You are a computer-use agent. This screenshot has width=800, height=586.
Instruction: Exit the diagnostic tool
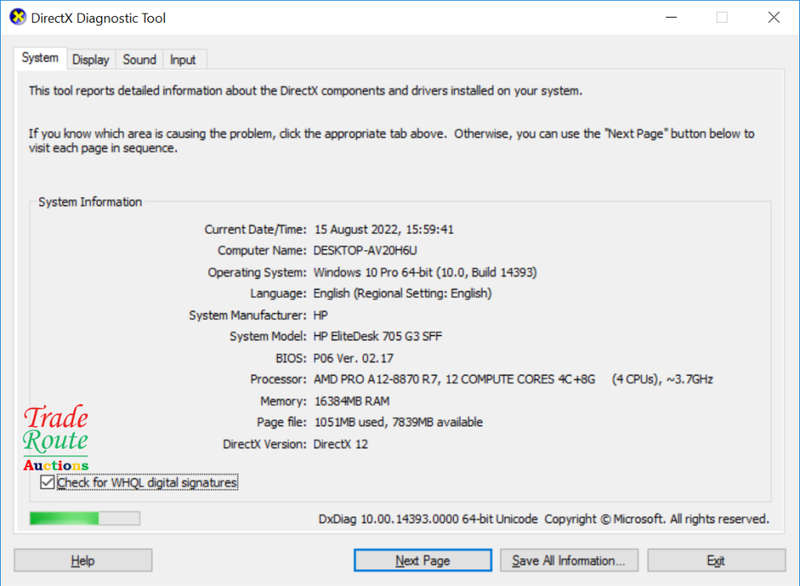(716, 560)
